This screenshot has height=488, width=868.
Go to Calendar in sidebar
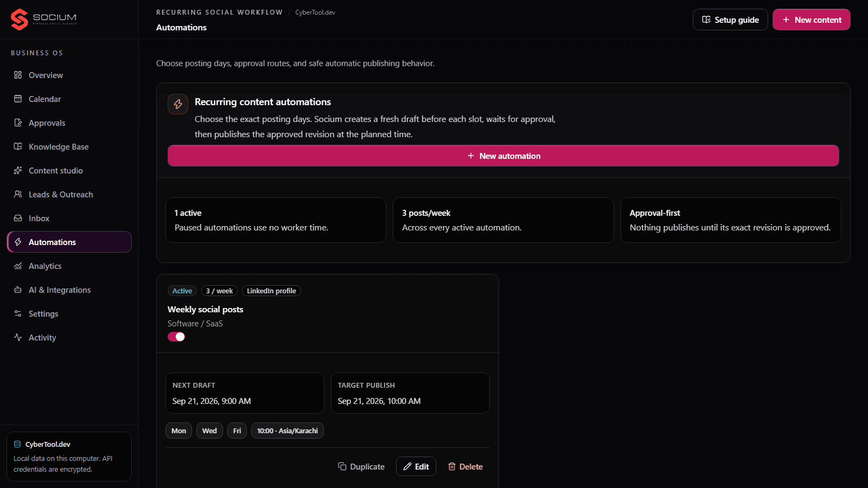tap(69, 99)
